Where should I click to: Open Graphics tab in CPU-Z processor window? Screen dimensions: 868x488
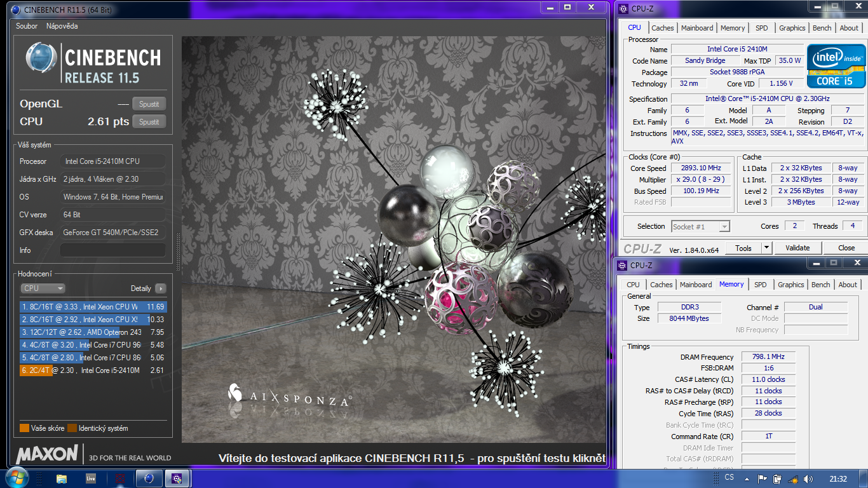point(792,28)
